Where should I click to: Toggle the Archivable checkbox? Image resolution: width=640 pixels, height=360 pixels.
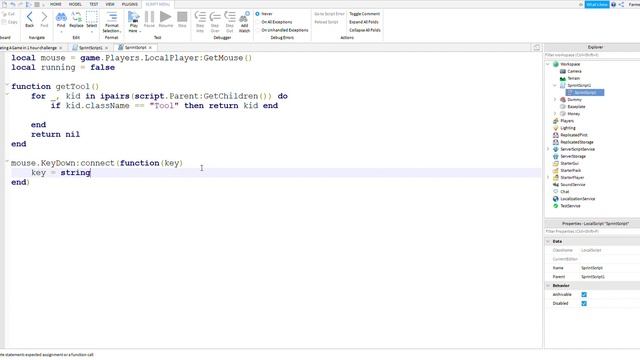[584, 295]
